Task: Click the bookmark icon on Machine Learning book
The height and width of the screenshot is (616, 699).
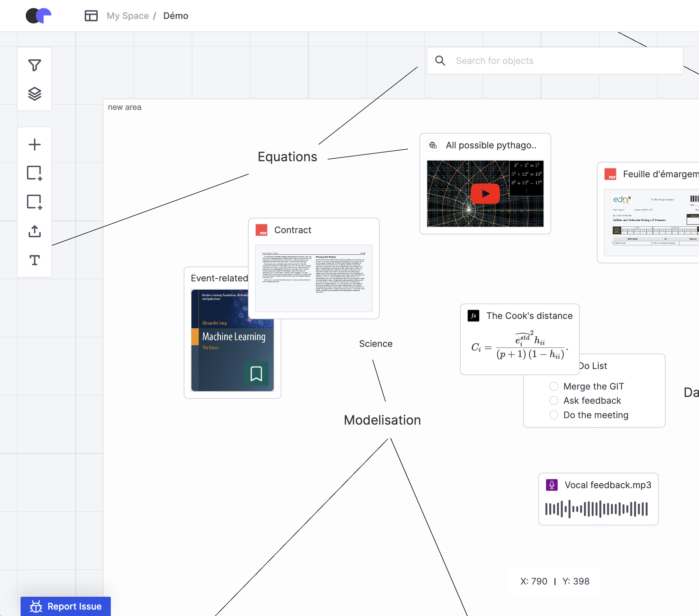Action: (256, 374)
